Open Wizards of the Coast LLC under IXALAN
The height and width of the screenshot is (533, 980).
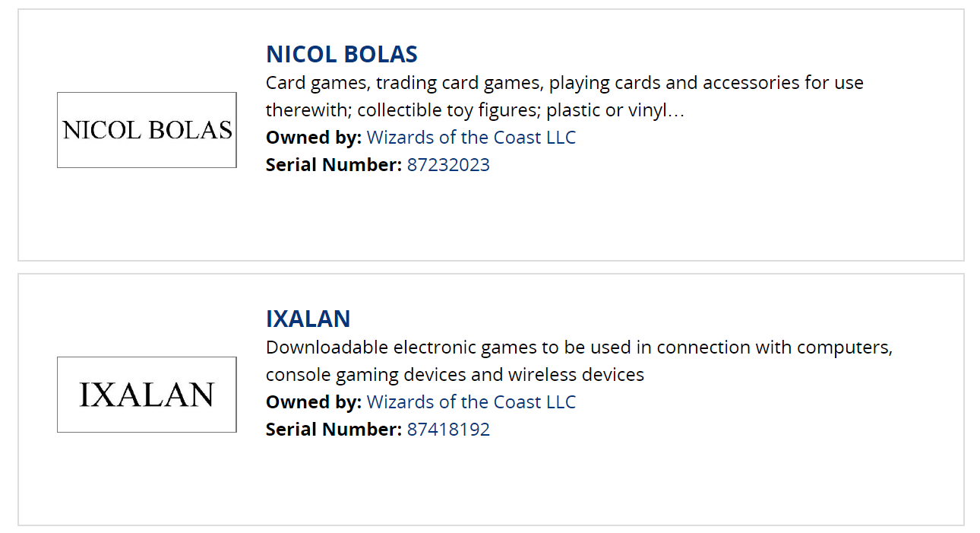point(471,402)
